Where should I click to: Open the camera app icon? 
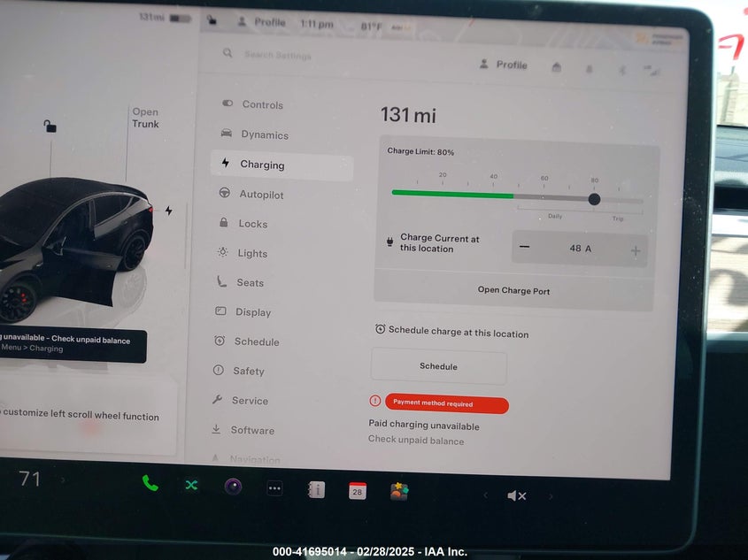233,486
